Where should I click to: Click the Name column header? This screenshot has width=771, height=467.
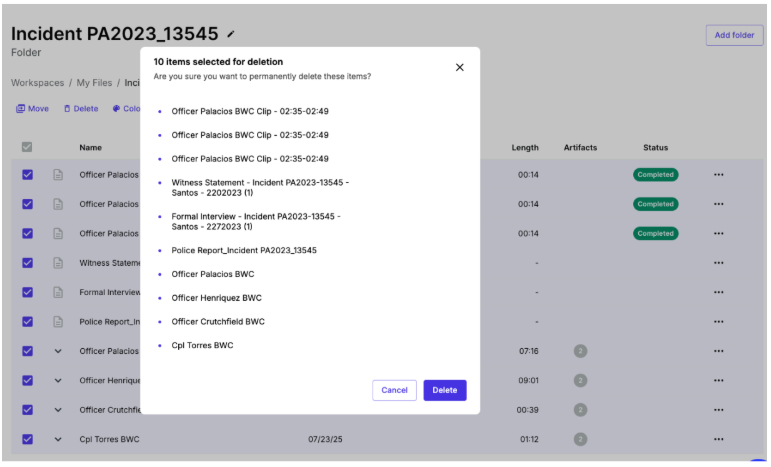90,147
